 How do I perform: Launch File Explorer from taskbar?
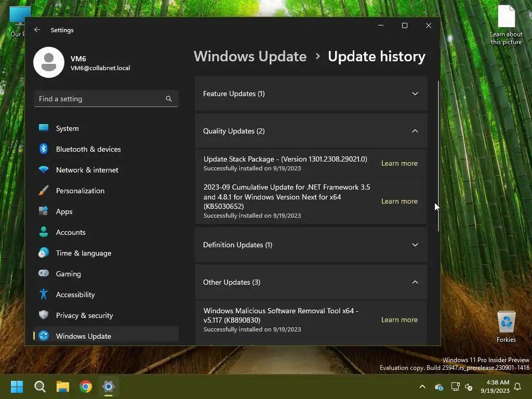click(x=63, y=387)
